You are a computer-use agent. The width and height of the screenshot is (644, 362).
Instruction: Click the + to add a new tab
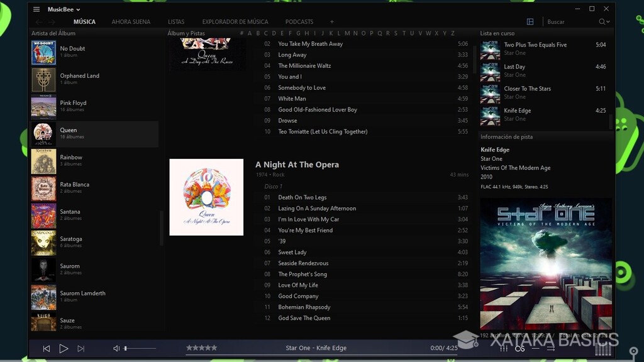(331, 21)
